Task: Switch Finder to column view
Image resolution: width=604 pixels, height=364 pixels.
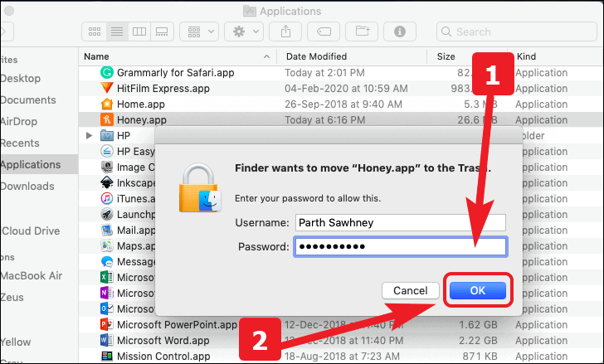Action: pos(139,32)
